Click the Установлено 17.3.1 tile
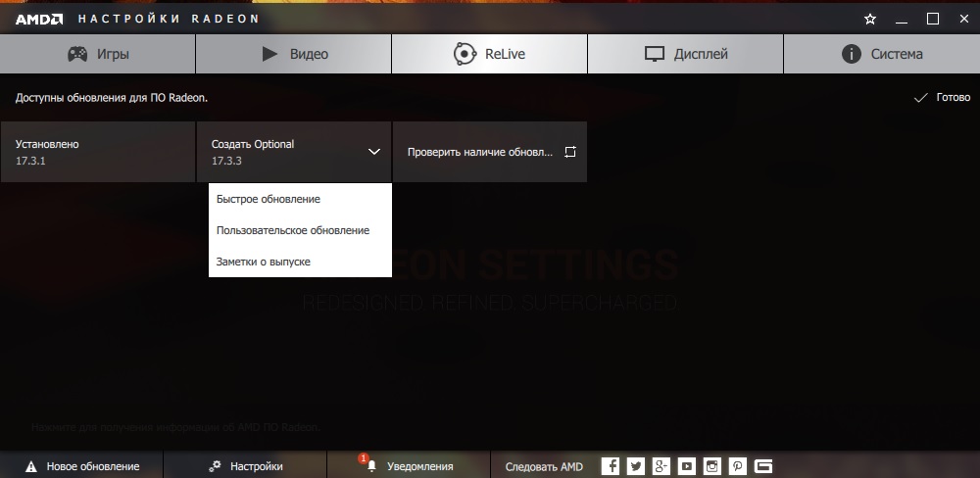Viewport: 980px width, 478px height. click(x=97, y=152)
